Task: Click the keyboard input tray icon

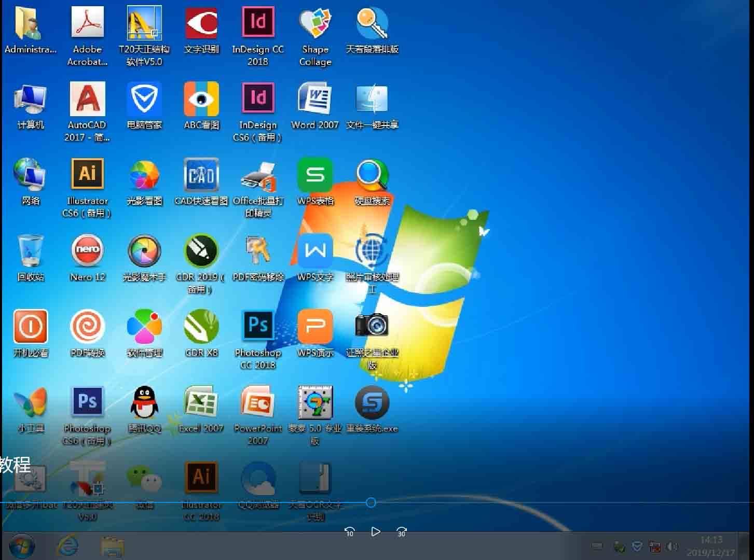Action: (597, 547)
